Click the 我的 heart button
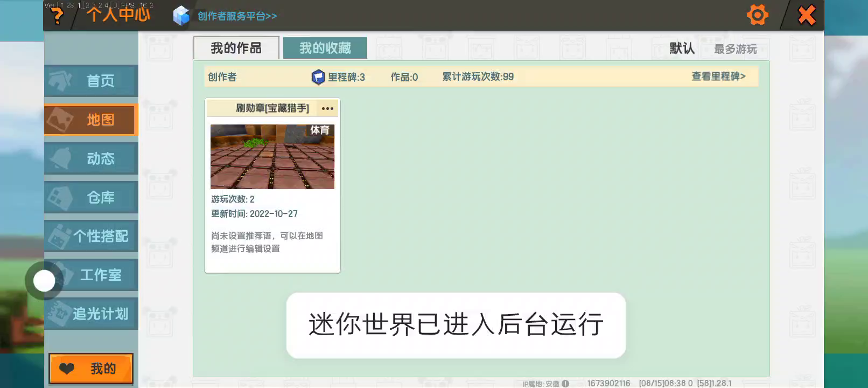Viewport: 868px width, 388px height. pyautogui.click(x=91, y=369)
